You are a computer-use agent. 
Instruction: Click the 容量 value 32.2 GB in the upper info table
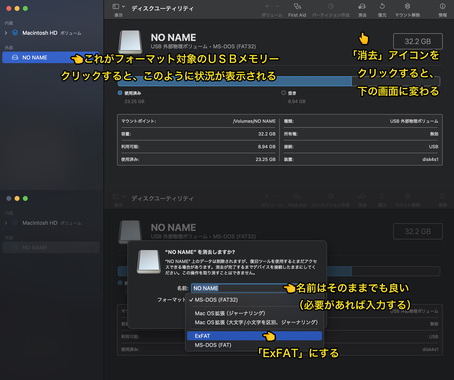click(x=267, y=134)
